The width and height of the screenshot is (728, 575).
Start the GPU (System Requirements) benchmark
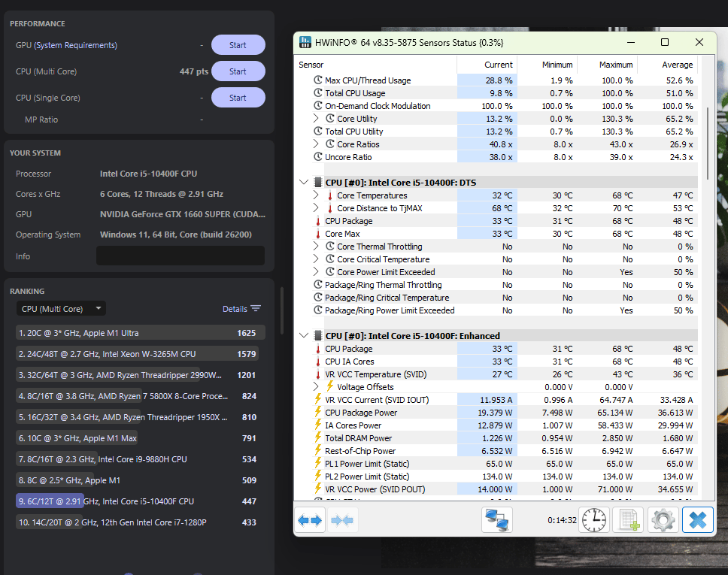(x=238, y=45)
